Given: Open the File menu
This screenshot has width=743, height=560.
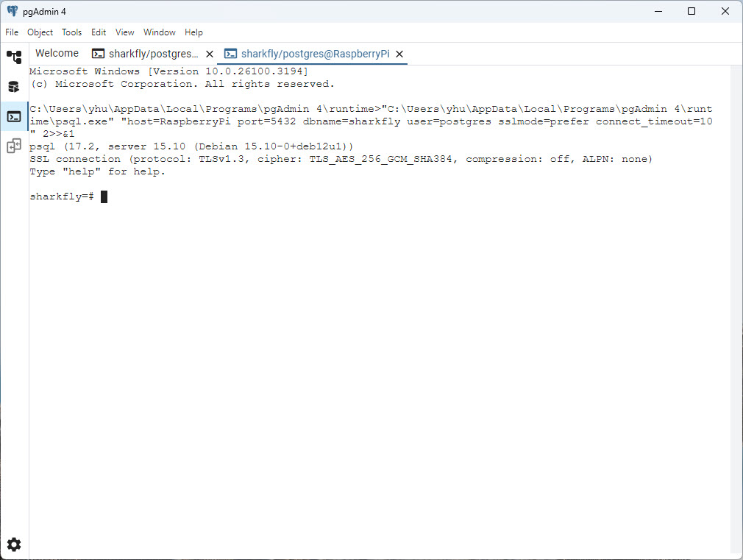Looking at the screenshot, I should click(x=12, y=32).
